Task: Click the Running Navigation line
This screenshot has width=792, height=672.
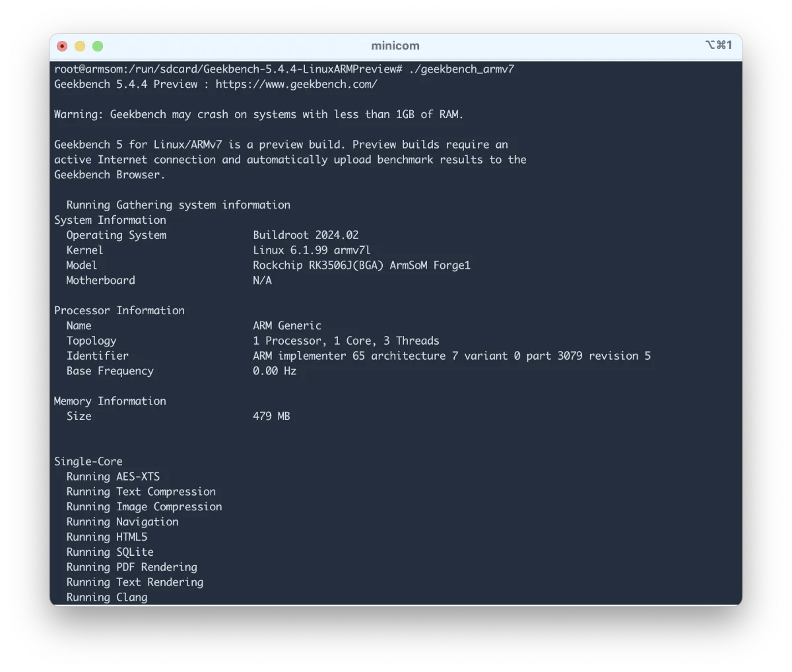Action: [x=122, y=521]
